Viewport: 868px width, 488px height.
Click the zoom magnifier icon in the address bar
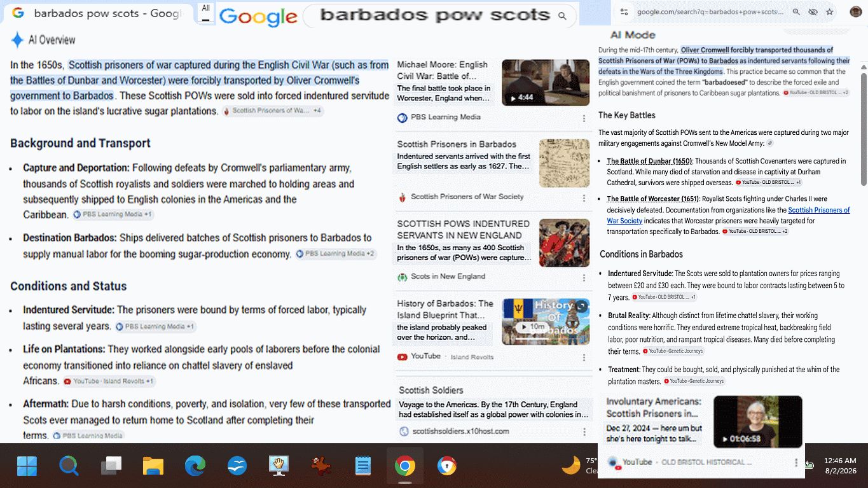point(796,12)
